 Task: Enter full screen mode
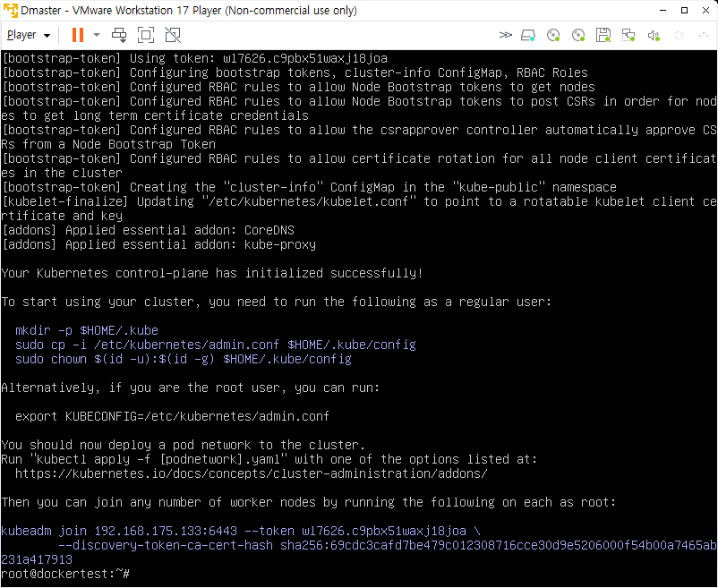pos(146,35)
